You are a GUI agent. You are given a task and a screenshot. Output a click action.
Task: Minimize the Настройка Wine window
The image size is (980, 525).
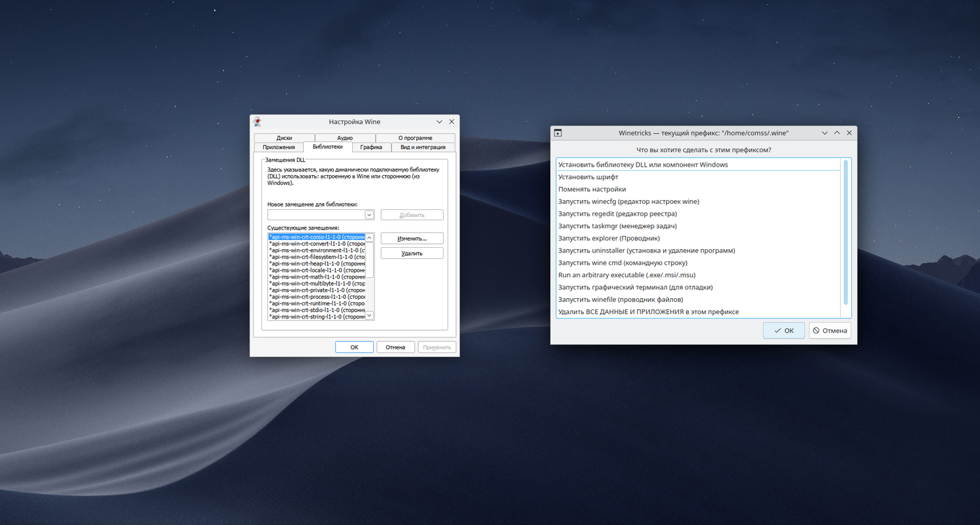point(439,122)
